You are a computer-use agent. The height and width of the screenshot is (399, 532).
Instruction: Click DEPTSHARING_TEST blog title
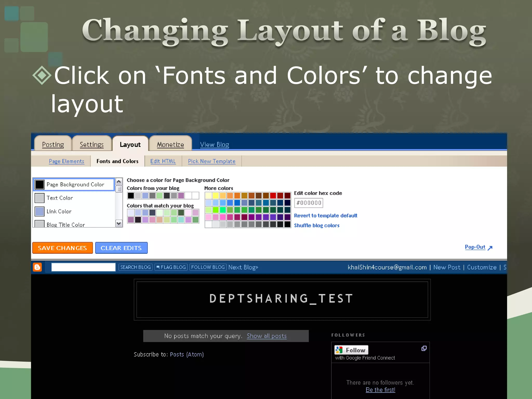coord(281,298)
